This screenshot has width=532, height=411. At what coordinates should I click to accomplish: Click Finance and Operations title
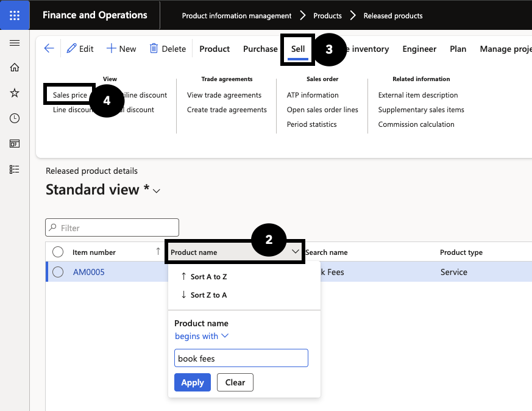(x=94, y=15)
